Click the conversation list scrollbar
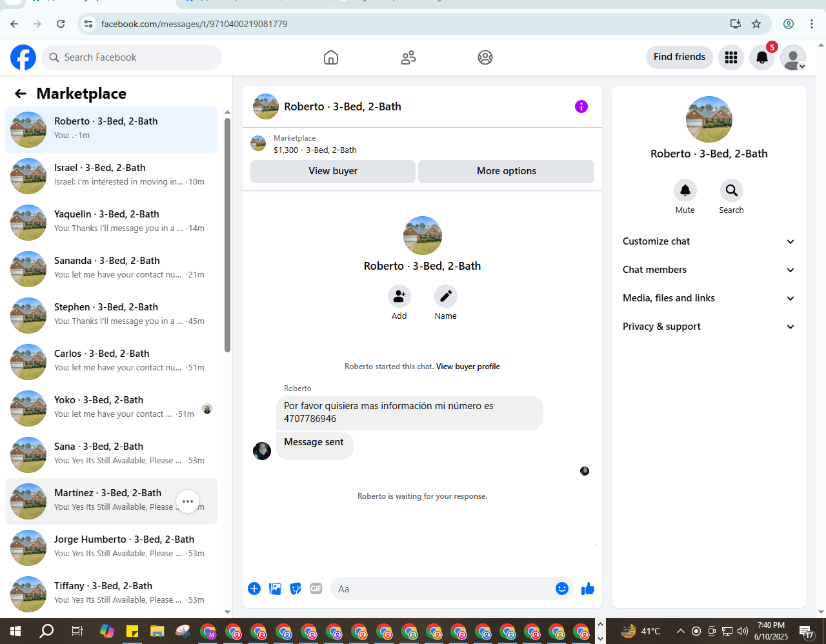826x644 pixels. [227, 235]
